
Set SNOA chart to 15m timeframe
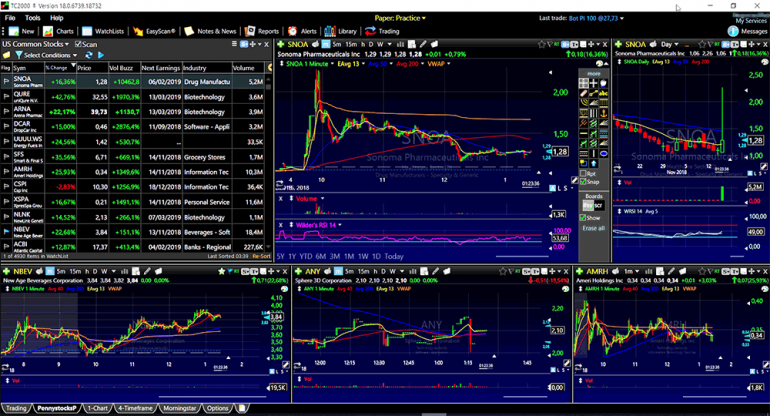pyautogui.click(x=351, y=44)
